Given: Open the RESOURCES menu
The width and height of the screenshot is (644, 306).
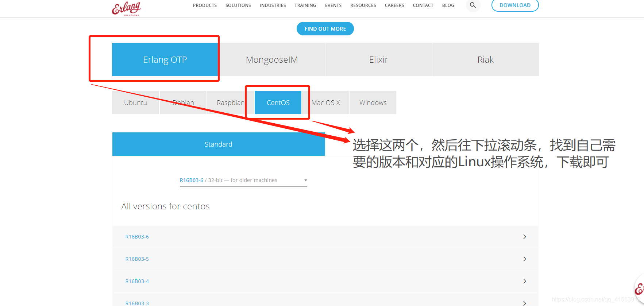Looking at the screenshot, I should tap(363, 5).
